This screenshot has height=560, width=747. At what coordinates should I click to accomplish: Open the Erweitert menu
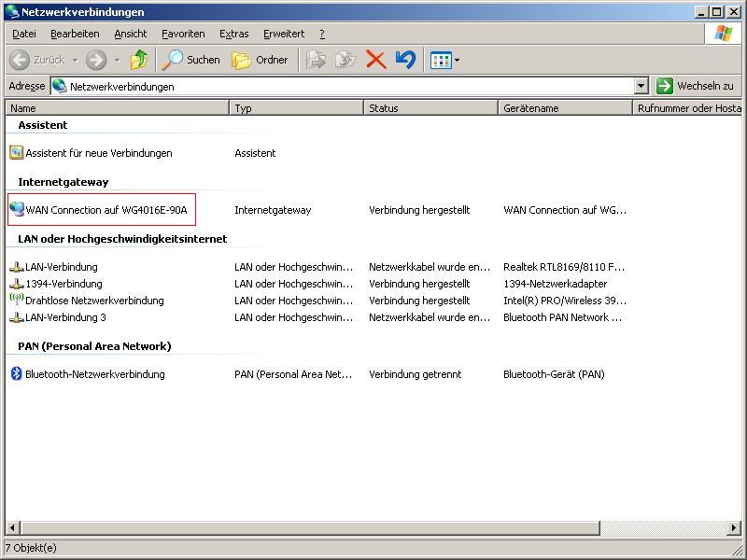click(283, 34)
